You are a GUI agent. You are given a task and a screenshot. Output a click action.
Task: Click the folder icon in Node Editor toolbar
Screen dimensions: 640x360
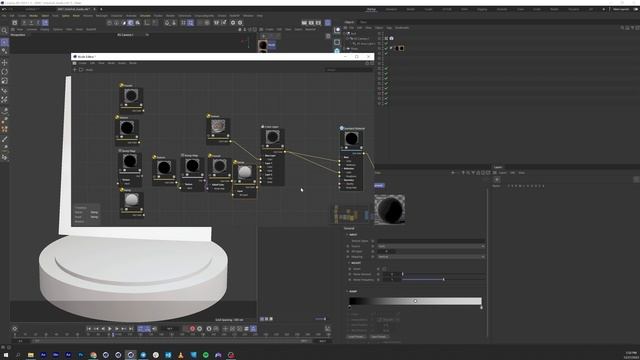point(81,70)
